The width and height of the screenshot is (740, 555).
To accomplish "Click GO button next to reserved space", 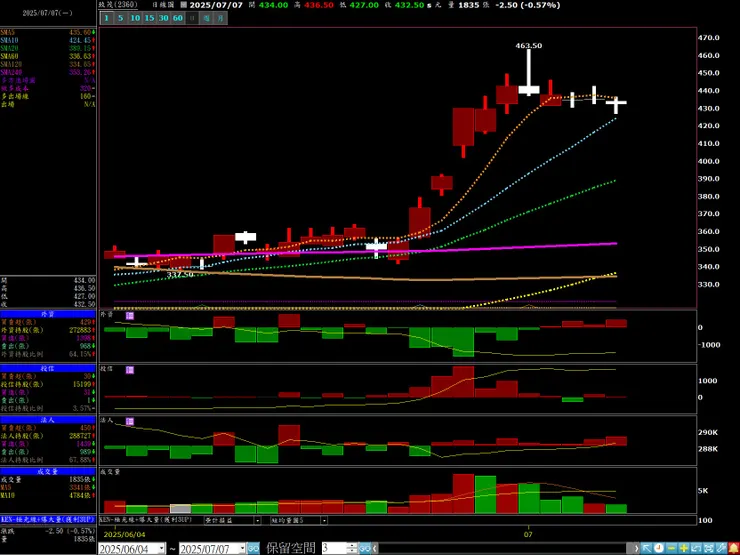I will pos(364,548).
